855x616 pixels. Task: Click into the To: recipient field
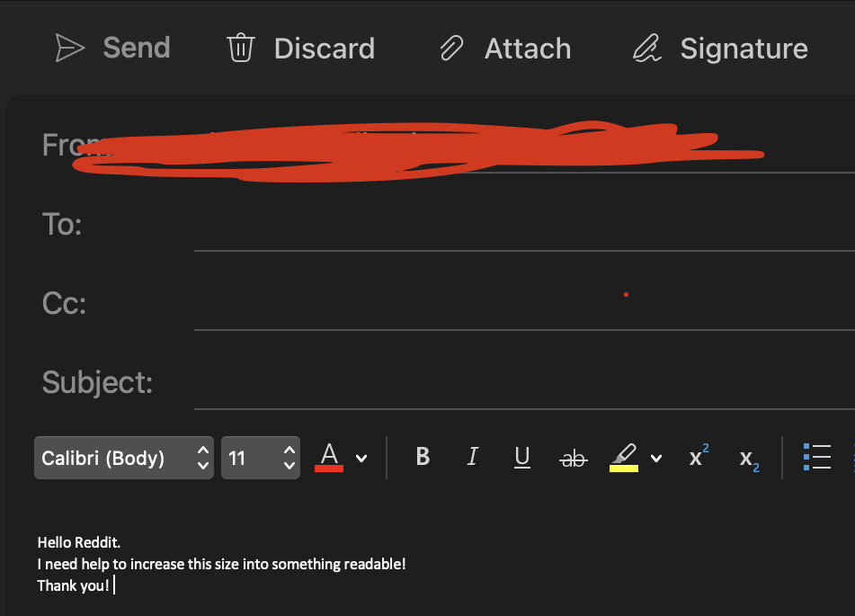523,225
